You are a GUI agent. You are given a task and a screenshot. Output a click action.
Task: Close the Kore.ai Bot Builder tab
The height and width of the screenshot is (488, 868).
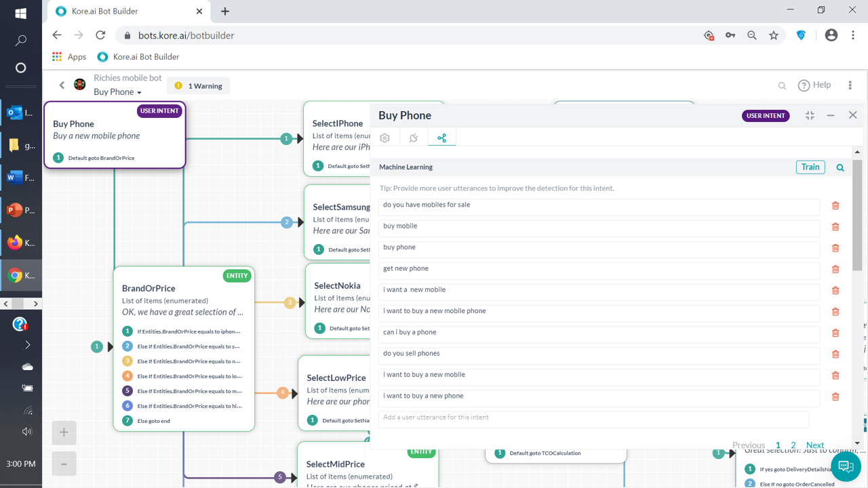[199, 12]
